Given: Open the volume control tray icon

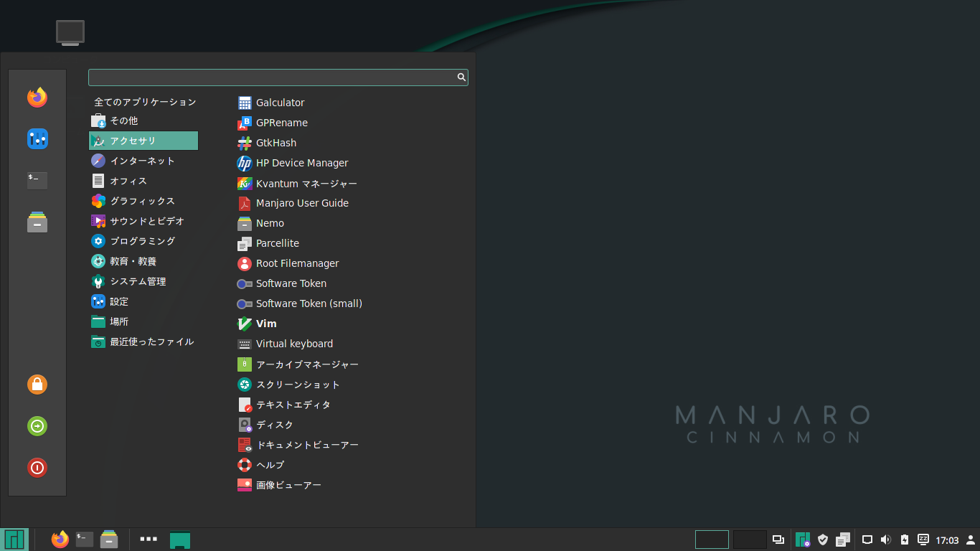Looking at the screenshot, I should pyautogui.click(x=885, y=540).
